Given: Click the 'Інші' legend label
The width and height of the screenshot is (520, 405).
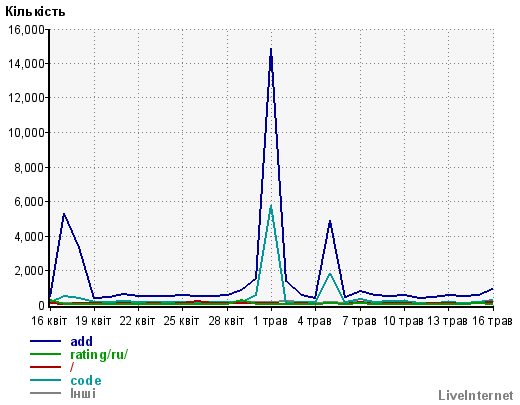Looking at the screenshot, I should click(x=83, y=393).
